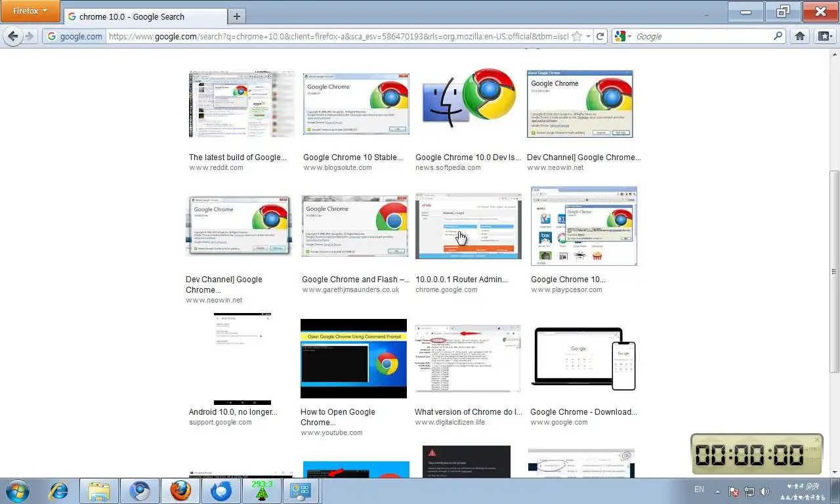
Task: Open the orange Firefox menu button
Action: 30,11
